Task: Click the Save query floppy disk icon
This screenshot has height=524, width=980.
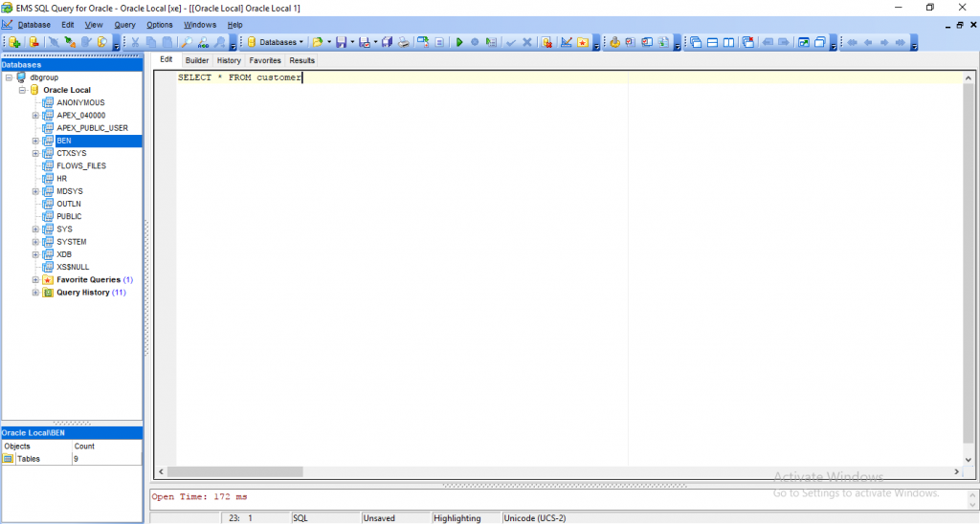Action: pos(340,42)
